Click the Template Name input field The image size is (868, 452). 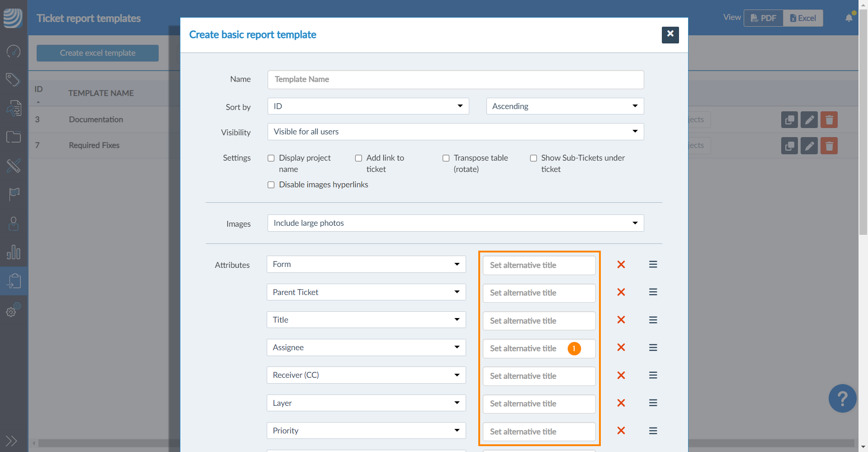click(455, 80)
